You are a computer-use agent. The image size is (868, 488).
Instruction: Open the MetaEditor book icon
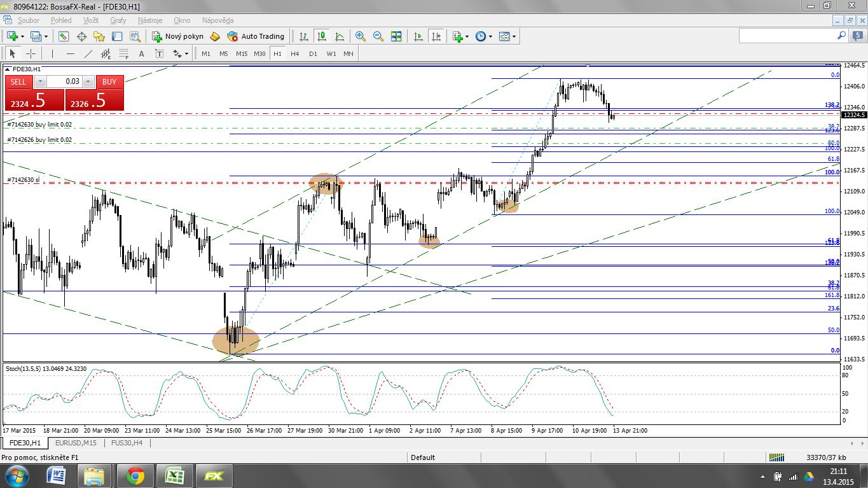coord(214,36)
